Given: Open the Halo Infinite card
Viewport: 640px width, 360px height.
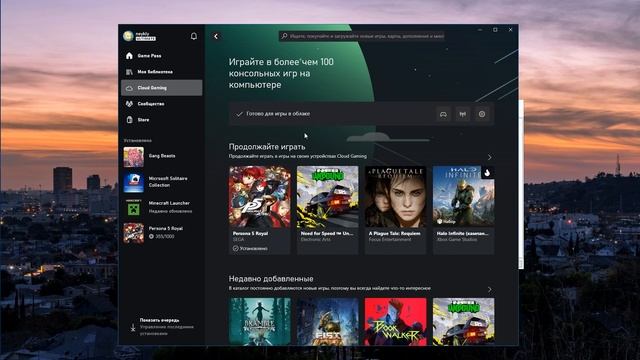Looking at the screenshot, I should pos(463,210).
